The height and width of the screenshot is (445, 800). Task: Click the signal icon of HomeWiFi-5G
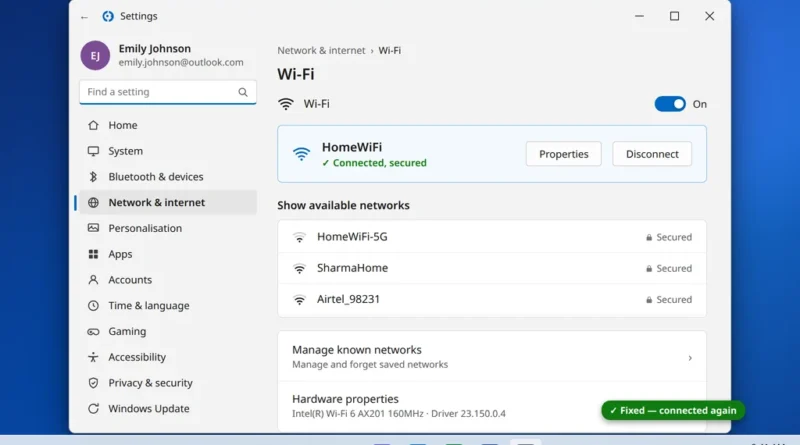coord(299,237)
